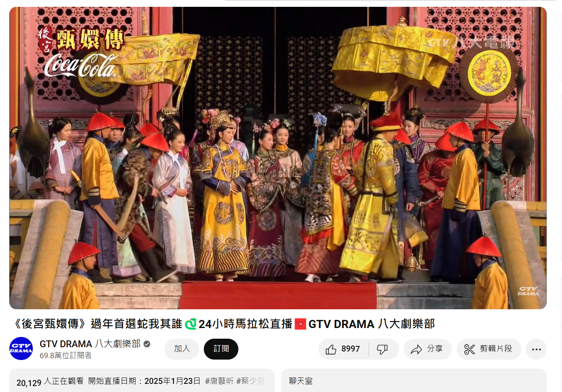562x392 pixels.
Task: Subscribe using the 訂閱 button
Action: (x=221, y=349)
